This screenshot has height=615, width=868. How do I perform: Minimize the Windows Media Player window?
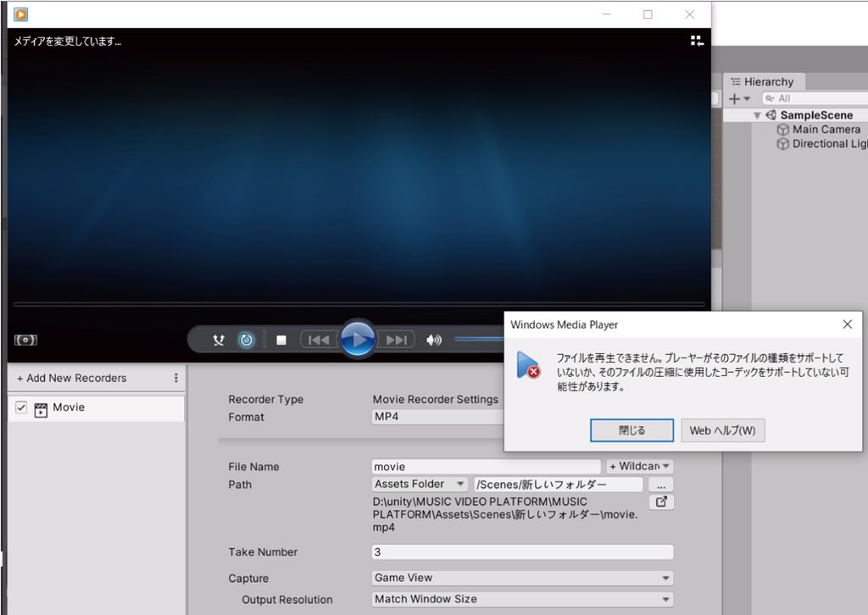(607, 14)
